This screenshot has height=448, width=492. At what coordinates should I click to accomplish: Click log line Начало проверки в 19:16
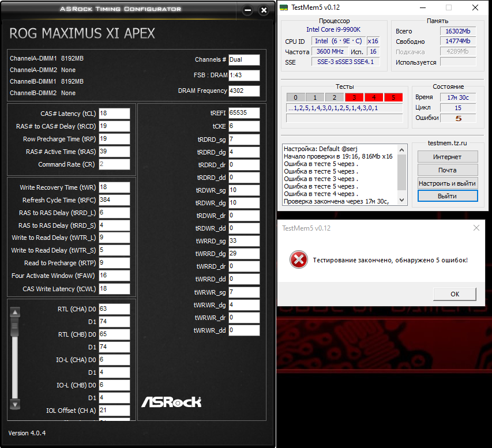pyautogui.click(x=338, y=156)
